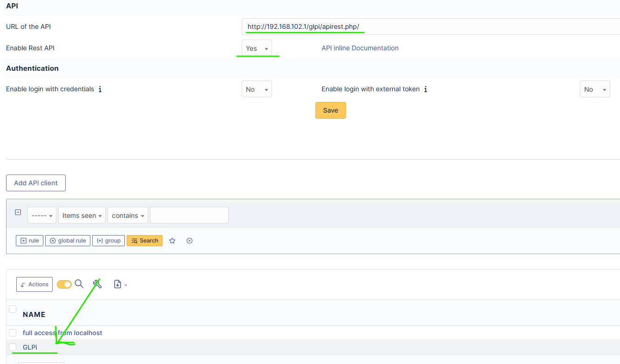The image size is (620, 364).
Task: Click the URL of the API field
Action: (x=431, y=27)
